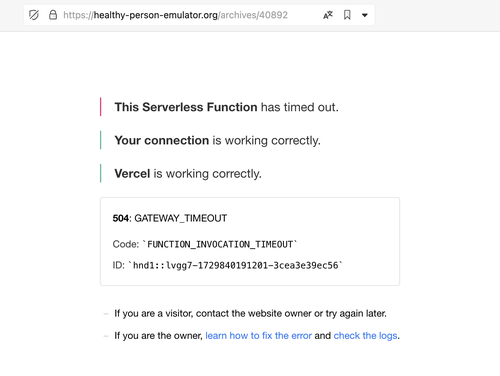Open the site security lock icon

point(53,15)
